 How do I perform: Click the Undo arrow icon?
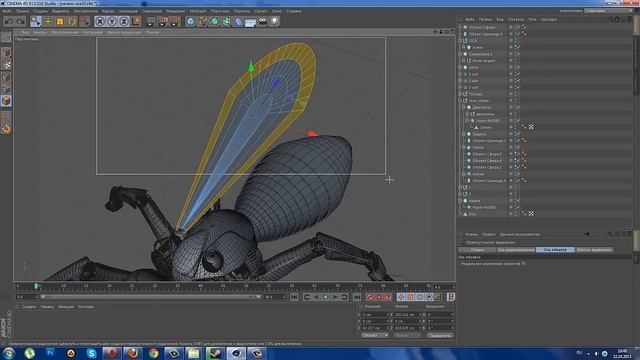[x=9, y=21]
